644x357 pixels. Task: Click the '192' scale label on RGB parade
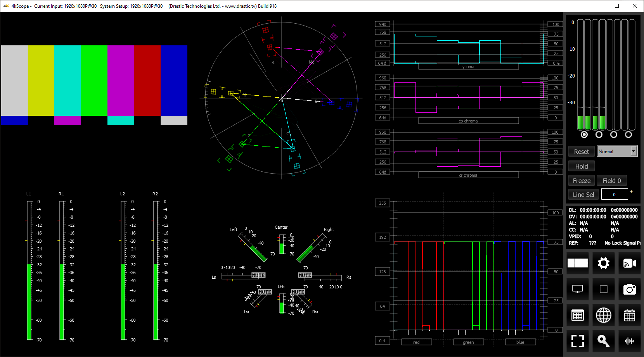(x=383, y=237)
